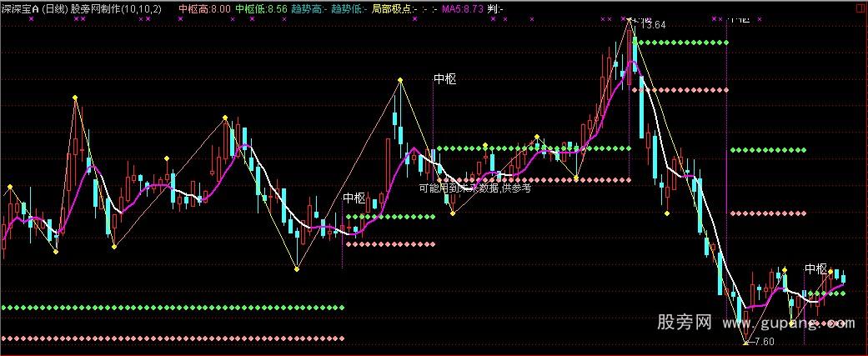
Task: Click the red window icon in the top-right corner
Action: click(x=858, y=8)
